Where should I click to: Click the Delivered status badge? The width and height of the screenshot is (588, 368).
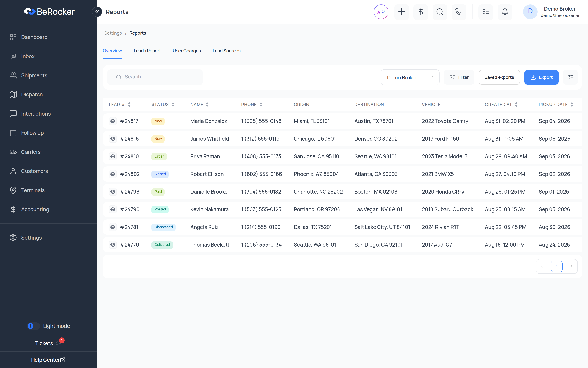tap(162, 245)
